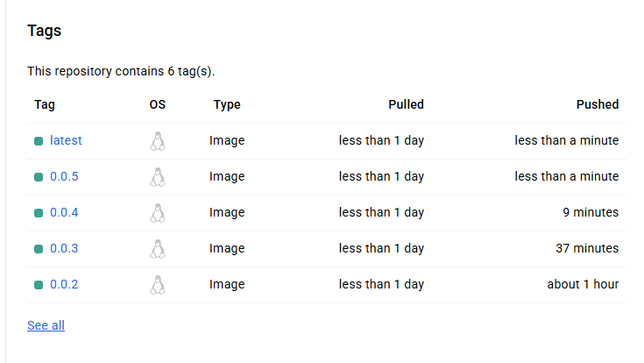Click the Linux OS icon in 0.0.4 row
The width and height of the screenshot is (644, 363).
tap(158, 213)
